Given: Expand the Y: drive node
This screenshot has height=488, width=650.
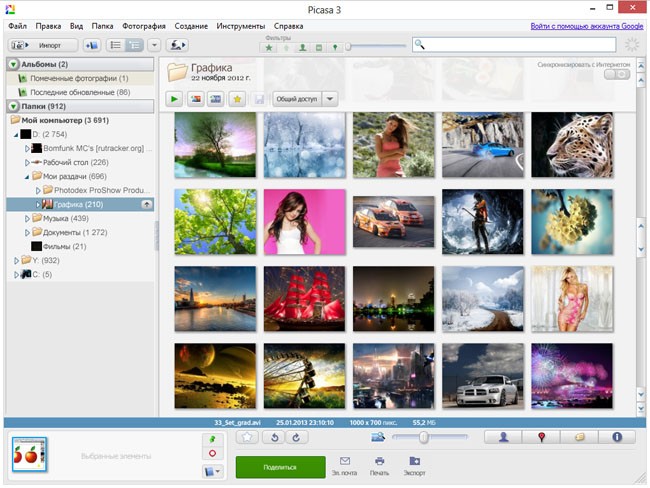Looking at the screenshot, I should click(x=16, y=260).
